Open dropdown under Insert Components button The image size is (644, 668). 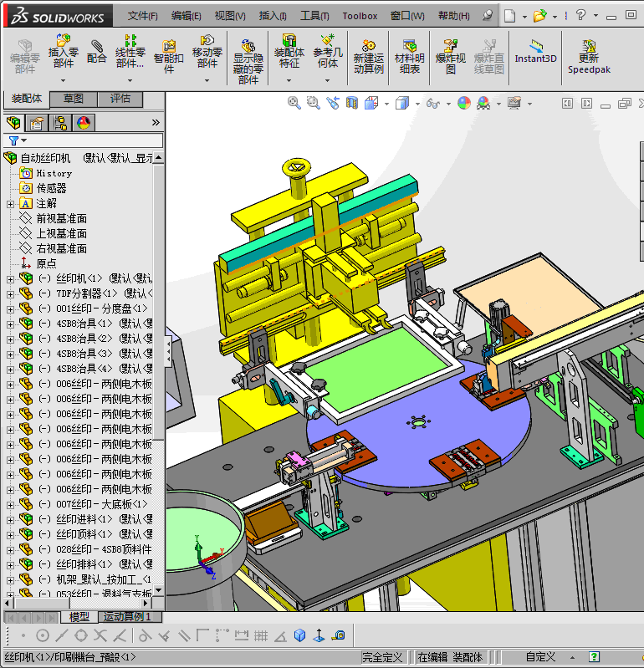pyautogui.click(x=63, y=80)
